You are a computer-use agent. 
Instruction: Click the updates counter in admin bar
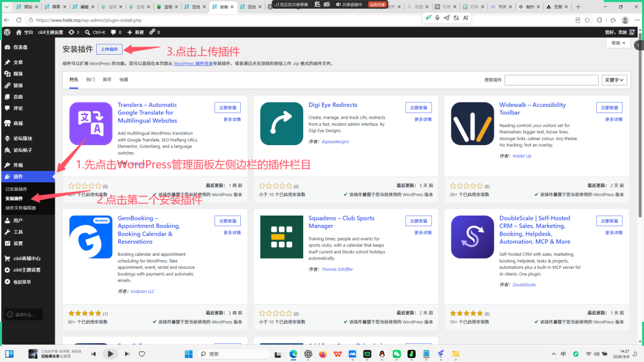coord(74,32)
